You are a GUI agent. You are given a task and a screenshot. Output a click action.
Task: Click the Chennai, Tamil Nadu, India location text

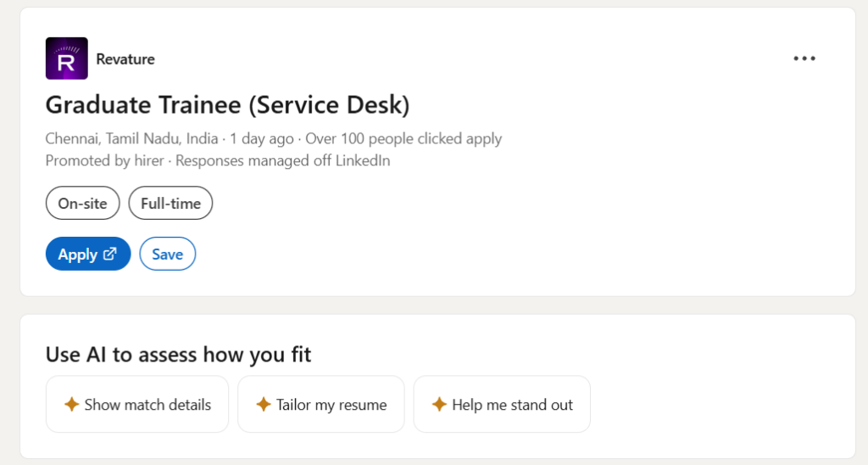click(132, 138)
